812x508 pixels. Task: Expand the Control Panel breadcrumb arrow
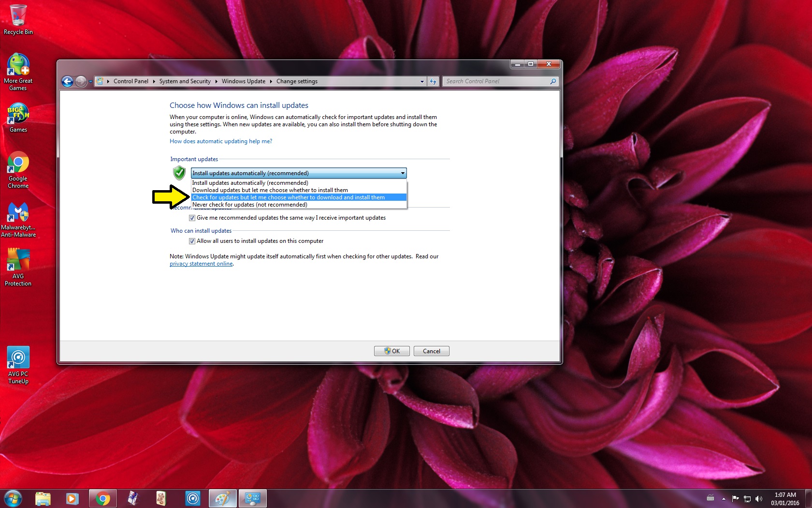[154, 81]
